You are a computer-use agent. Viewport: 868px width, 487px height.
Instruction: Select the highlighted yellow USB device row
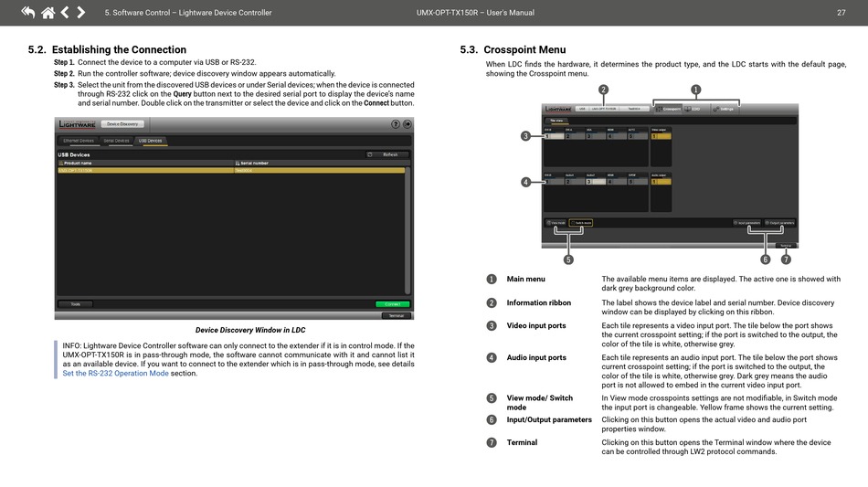coord(231,171)
